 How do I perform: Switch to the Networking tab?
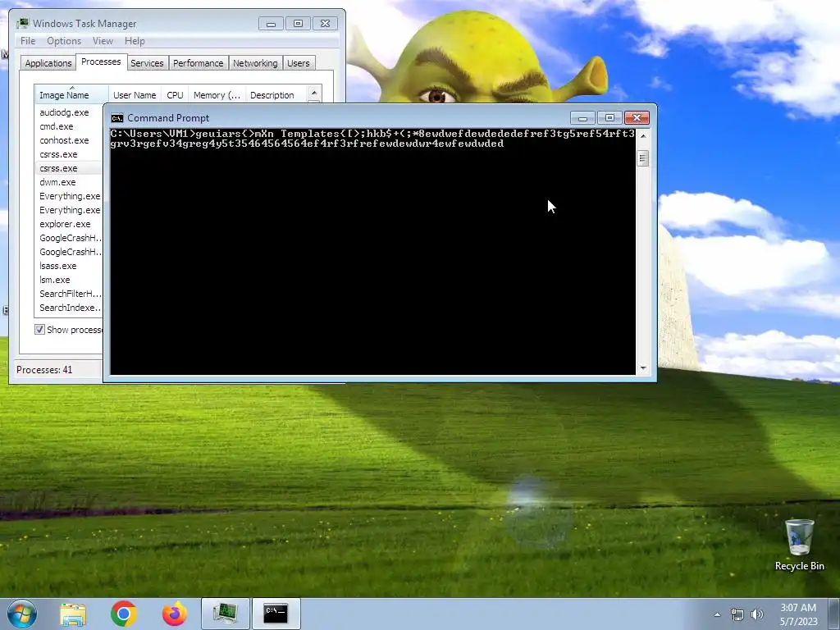256,63
